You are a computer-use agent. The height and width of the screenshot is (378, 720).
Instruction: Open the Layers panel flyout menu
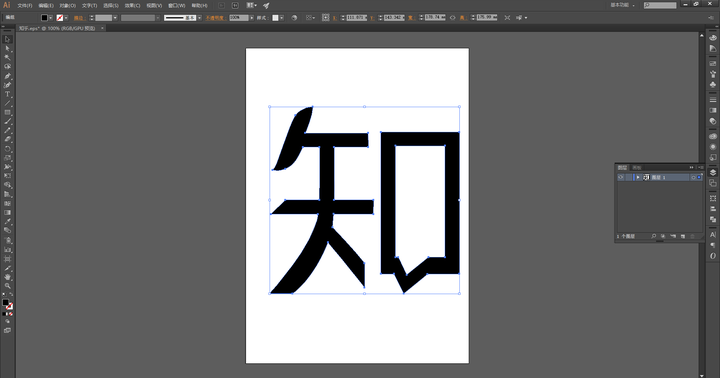[700, 167]
